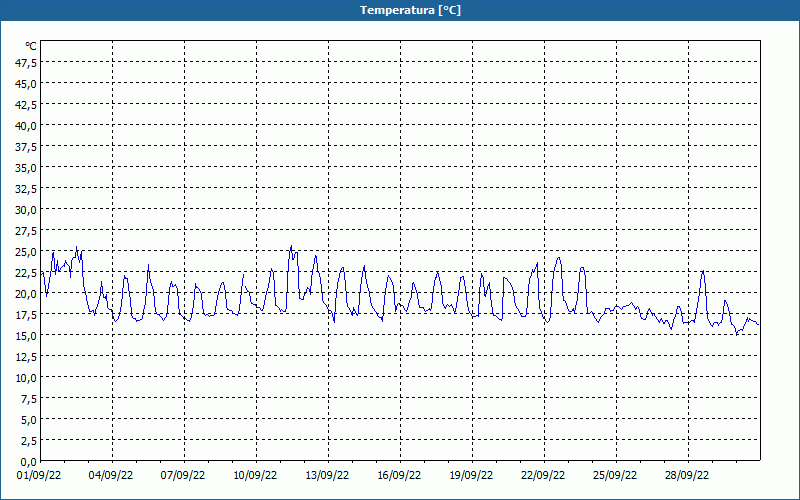Click the 01/09/22 date label
Viewport: 800px width, 500px height.
(39, 476)
